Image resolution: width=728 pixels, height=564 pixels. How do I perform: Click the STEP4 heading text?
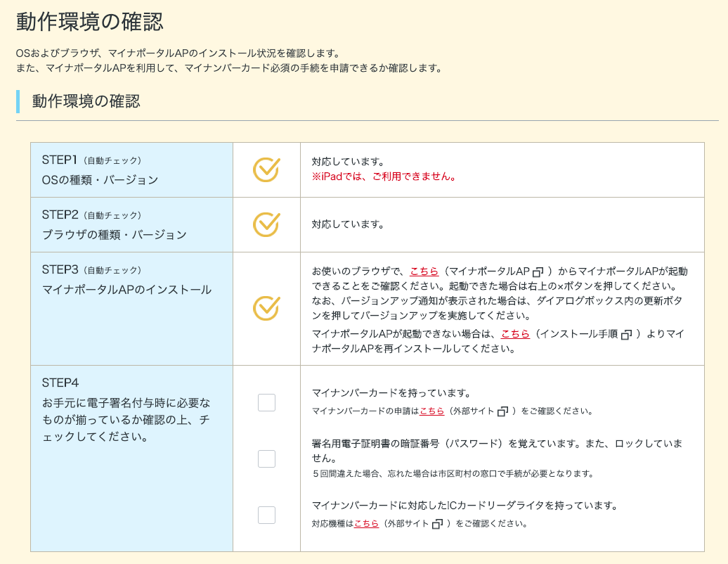[60, 383]
